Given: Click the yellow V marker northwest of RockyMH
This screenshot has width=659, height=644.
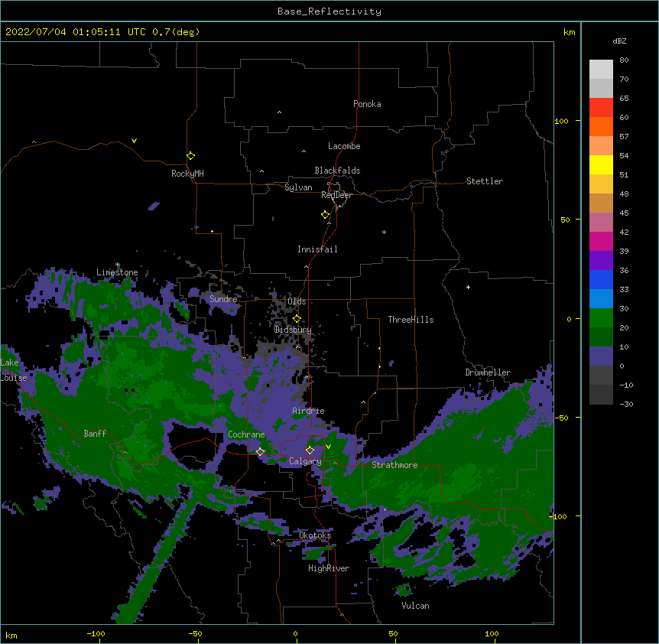Looking at the screenshot, I should pyautogui.click(x=134, y=141).
